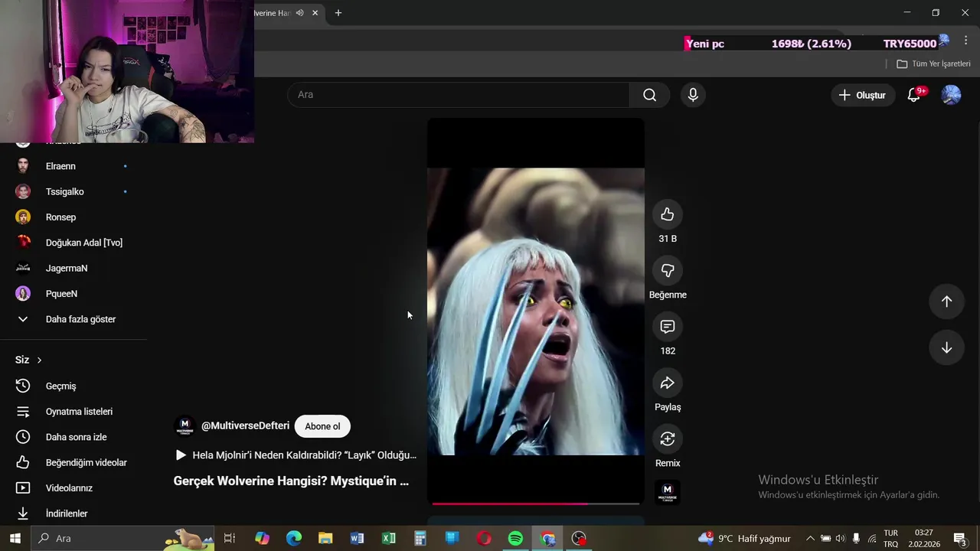Share the Short via Paylaş icon

(x=667, y=383)
